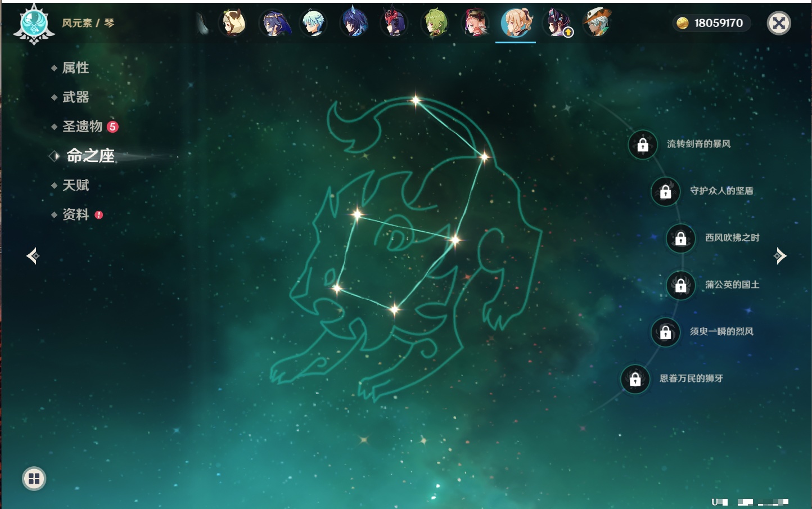Select the 命之座 constellation tab
812x509 pixels.
click(90, 156)
